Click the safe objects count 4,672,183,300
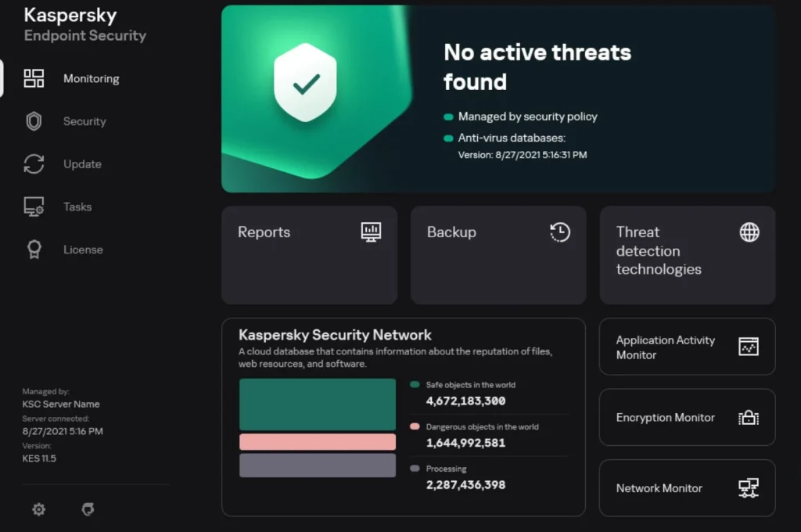 click(466, 401)
